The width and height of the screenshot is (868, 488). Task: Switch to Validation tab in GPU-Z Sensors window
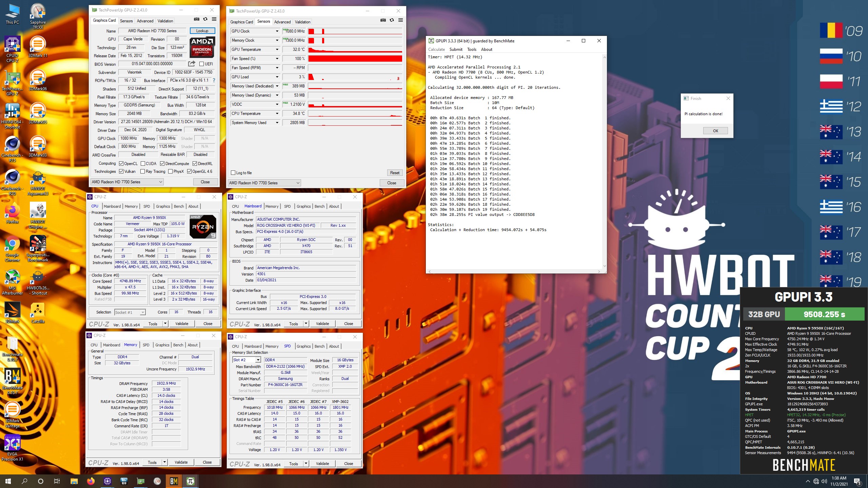pyautogui.click(x=302, y=22)
